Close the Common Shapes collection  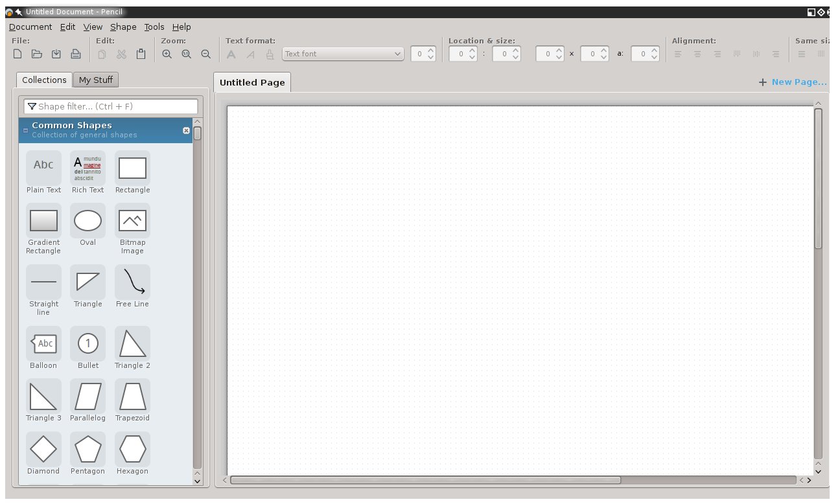(187, 130)
